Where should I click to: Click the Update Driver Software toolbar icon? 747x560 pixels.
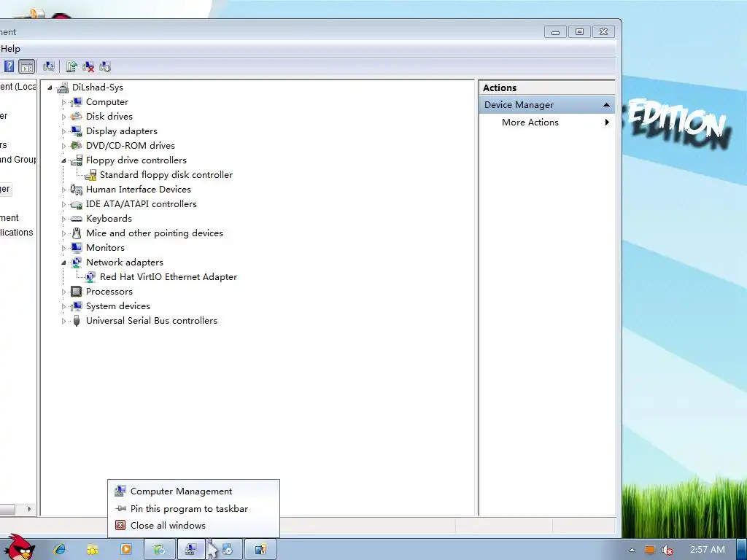point(71,66)
